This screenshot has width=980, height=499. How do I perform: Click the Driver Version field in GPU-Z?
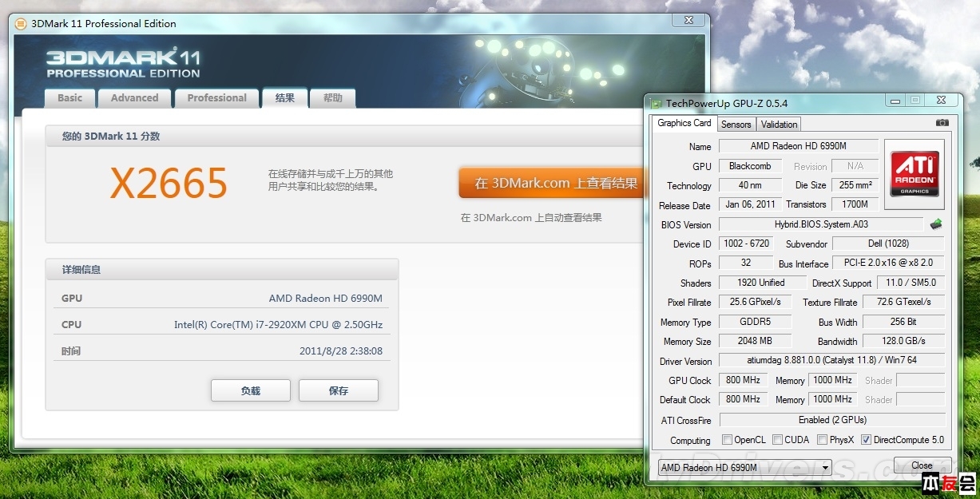click(x=831, y=361)
